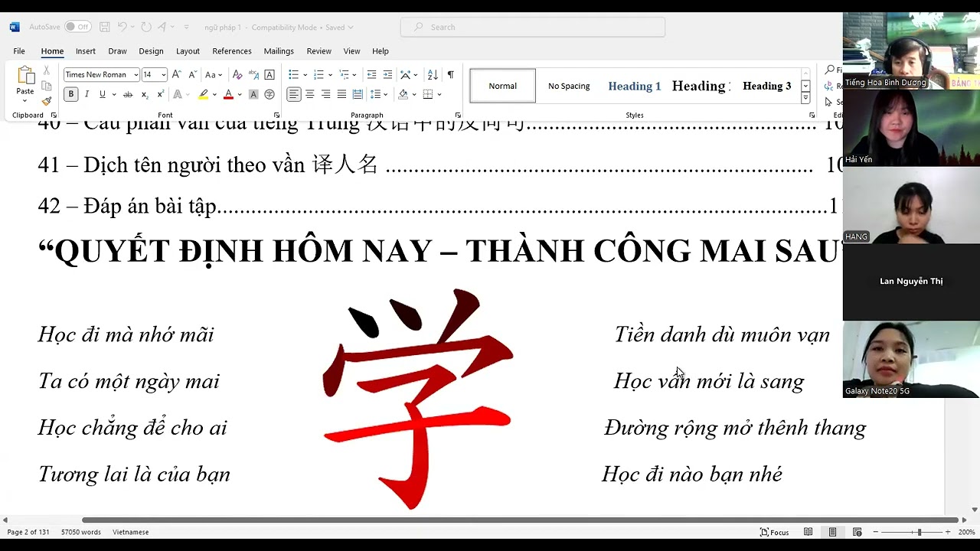
Task: Click the Save disk icon
Action: (x=105, y=27)
